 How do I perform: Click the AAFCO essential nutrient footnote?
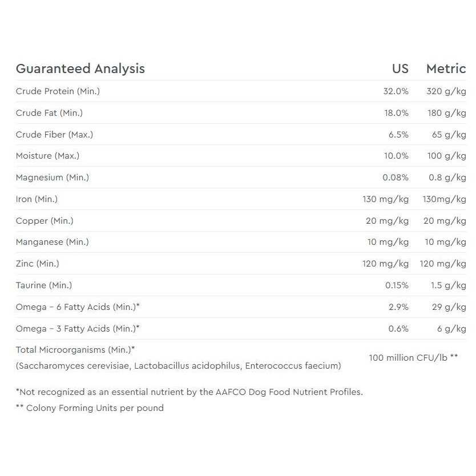click(x=189, y=392)
